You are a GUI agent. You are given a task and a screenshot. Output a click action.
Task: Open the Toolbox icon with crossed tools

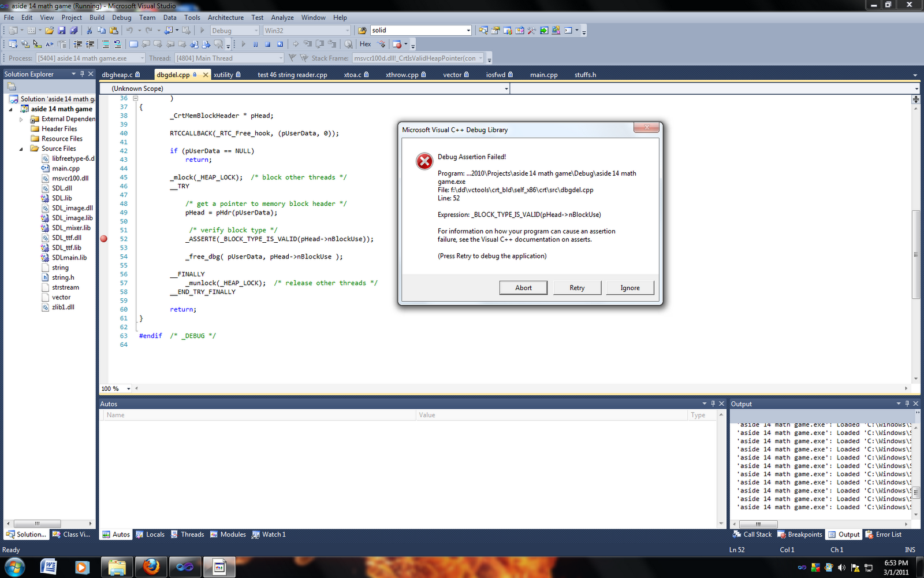coord(531,31)
